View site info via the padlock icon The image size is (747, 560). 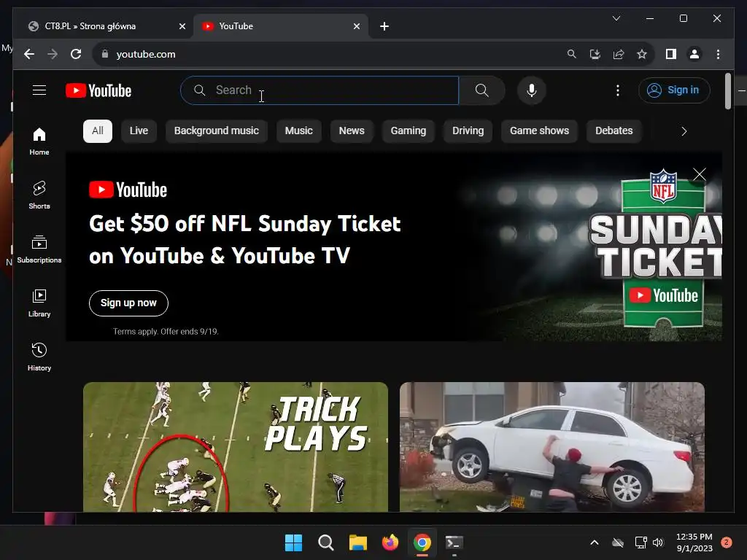(x=105, y=54)
